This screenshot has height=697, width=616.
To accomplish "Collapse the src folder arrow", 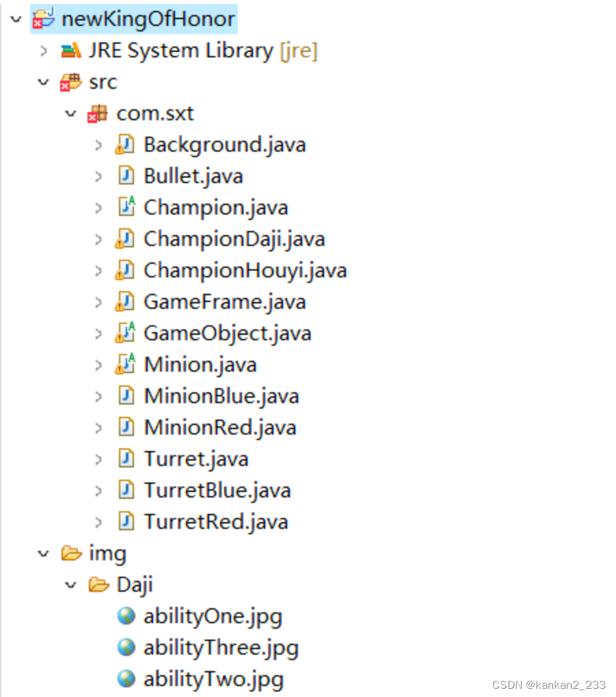I will pyautogui.click(x=44, y=82).
